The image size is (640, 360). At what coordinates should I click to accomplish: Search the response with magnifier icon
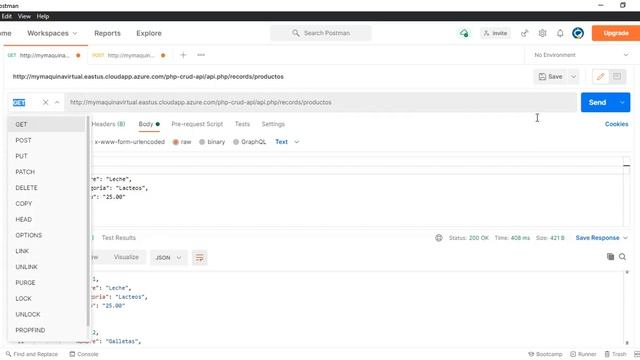[x=622, y=257]
